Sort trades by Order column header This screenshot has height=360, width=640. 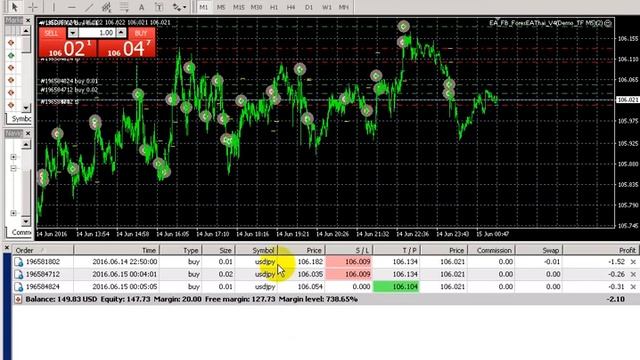click(x=43, y=250)
